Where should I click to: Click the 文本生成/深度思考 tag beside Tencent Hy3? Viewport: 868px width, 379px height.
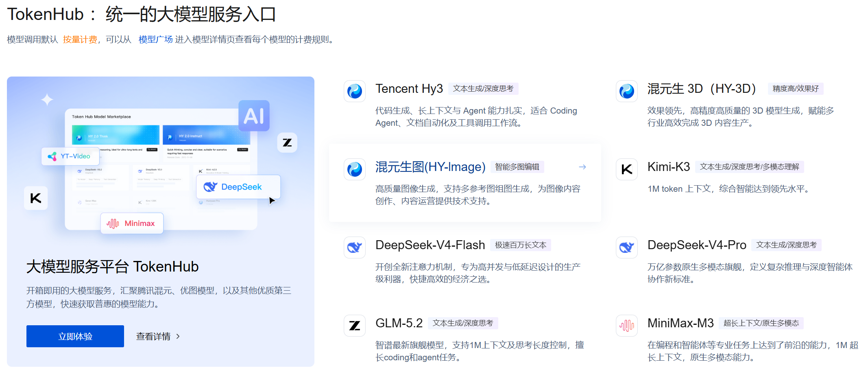483,89
